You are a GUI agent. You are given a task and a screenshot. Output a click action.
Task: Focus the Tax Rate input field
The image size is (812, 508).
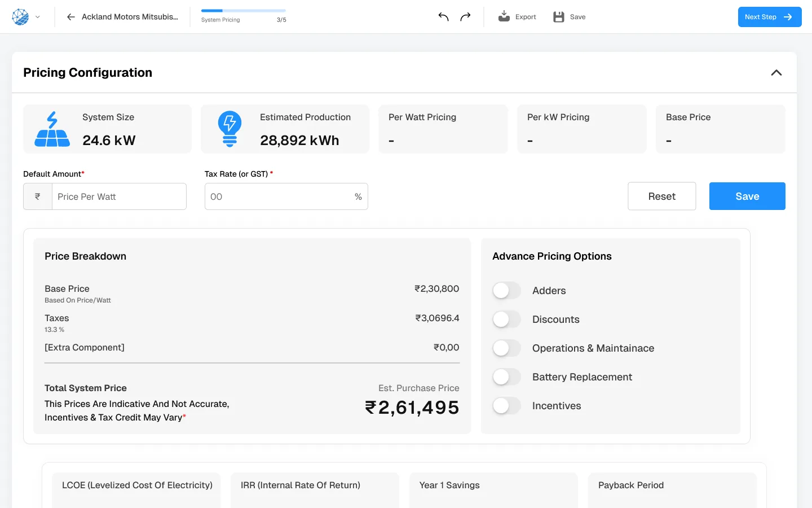tap(286, 196)
